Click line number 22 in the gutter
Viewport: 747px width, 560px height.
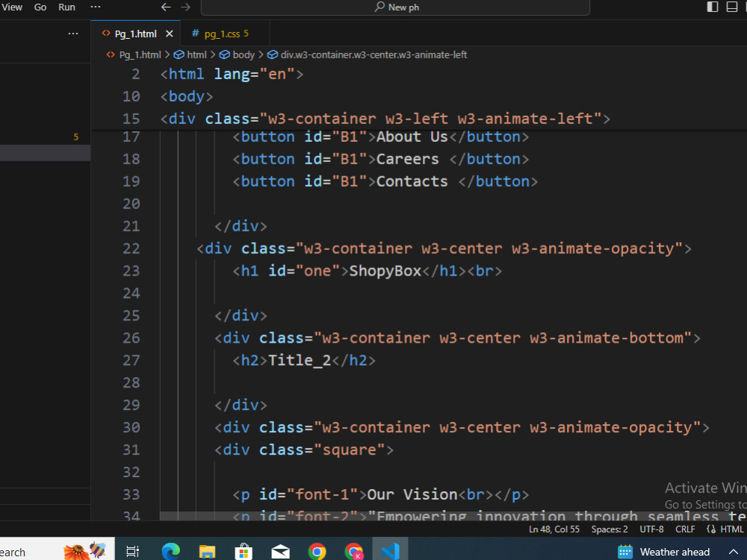tap(131, 249)
